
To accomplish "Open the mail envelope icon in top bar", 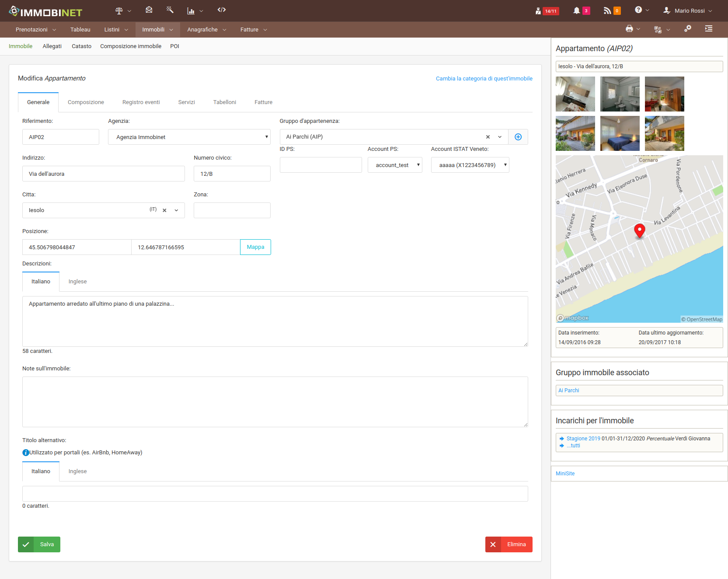I will click(149, 10).
